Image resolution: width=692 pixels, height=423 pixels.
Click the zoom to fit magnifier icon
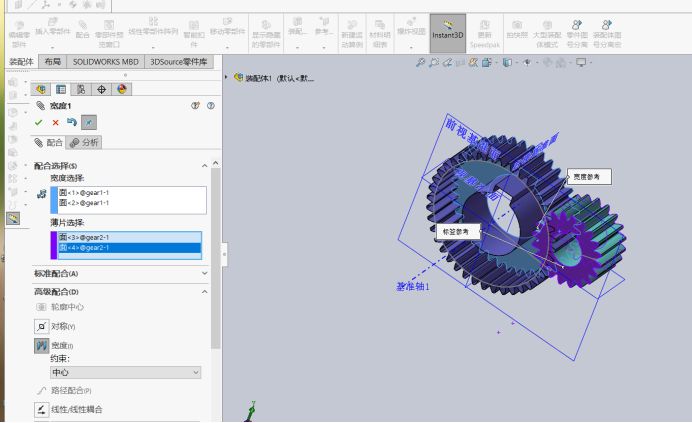pyautogui.click(x=420, y=63)
